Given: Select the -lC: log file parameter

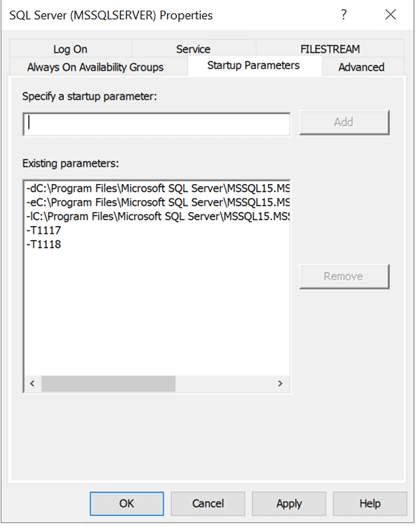Looking at the screenshot, I should (157, 216).
